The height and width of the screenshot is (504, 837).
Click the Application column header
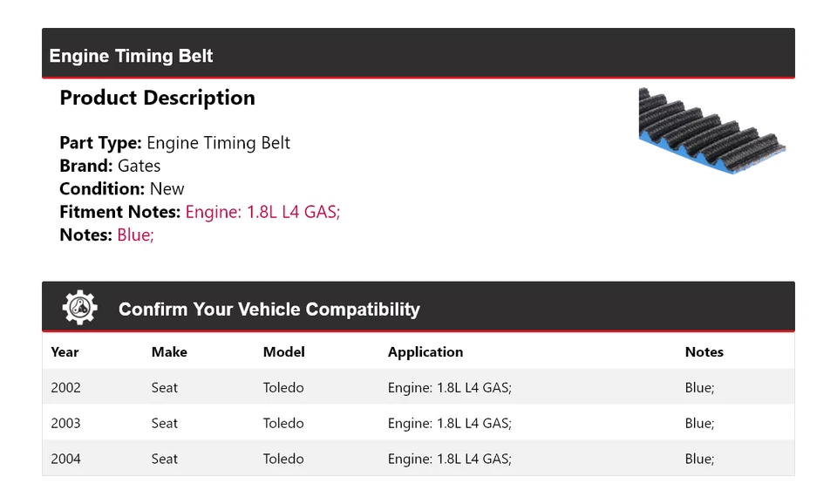click(425, 352)
